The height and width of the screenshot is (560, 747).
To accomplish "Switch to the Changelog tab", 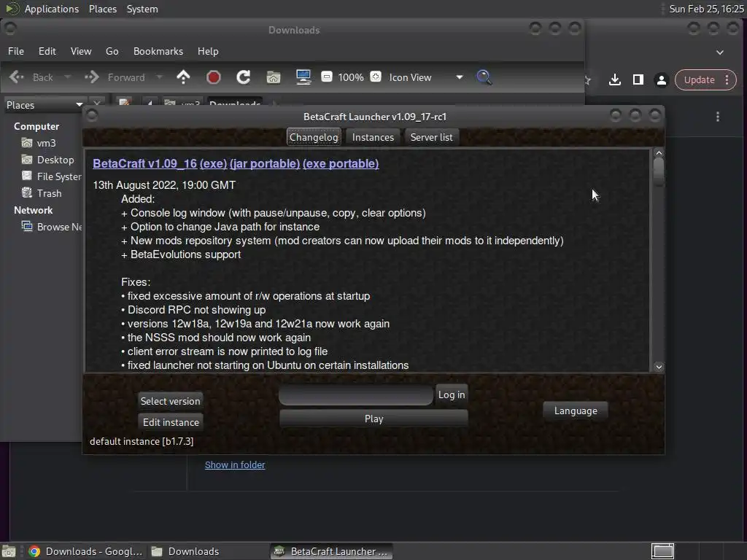I will [x=314, y=137].
